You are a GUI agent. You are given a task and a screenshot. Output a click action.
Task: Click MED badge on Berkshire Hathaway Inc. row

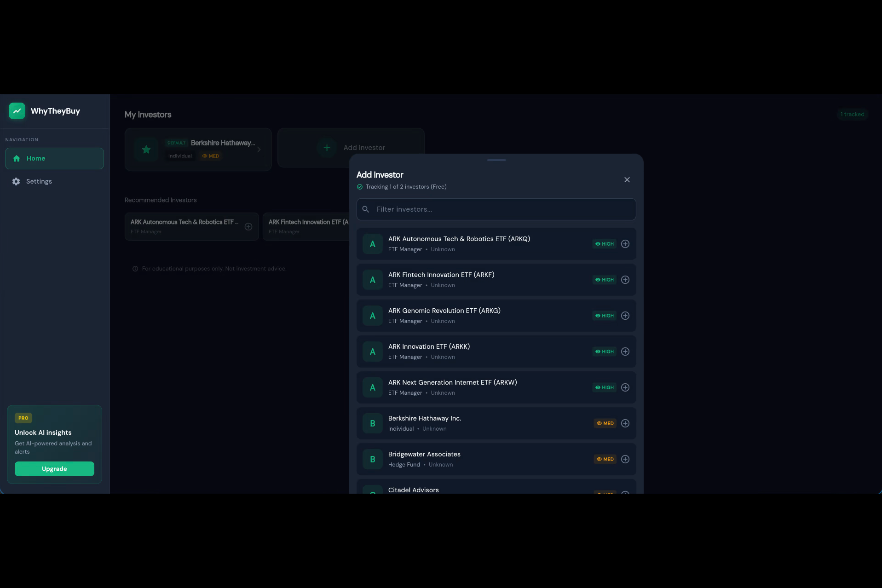[605, 423]
